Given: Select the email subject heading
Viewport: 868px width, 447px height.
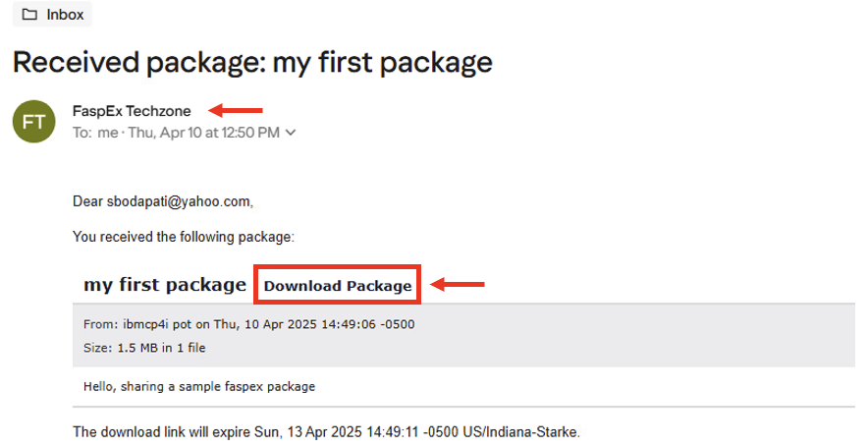Looking at the screenshot, I should pyautogui.click(x=252, y=62).
